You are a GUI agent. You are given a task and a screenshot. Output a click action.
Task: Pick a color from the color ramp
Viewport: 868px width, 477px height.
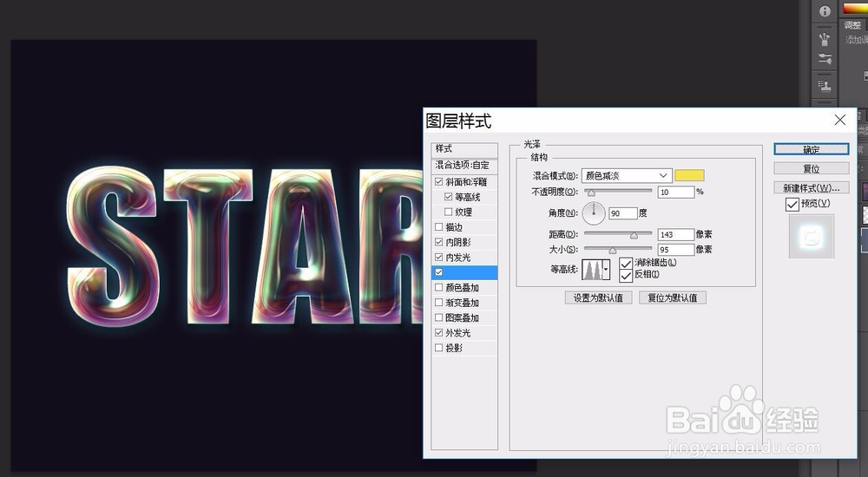[855, 9]
